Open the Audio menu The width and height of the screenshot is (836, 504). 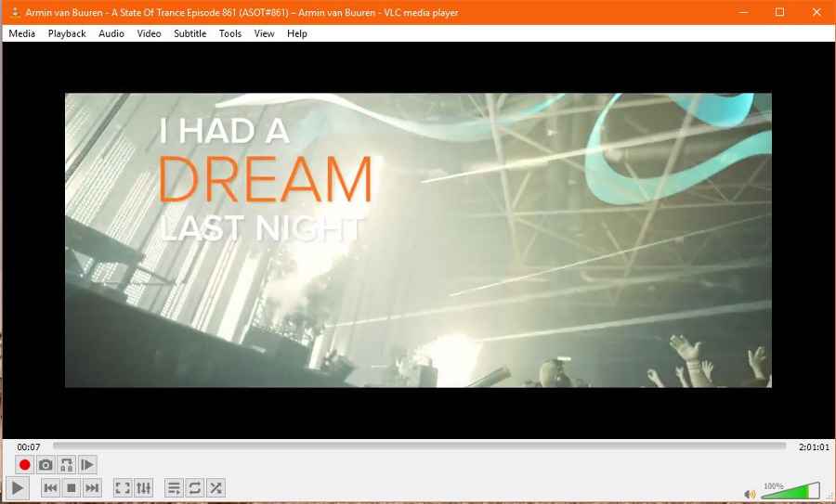point(111,33)
